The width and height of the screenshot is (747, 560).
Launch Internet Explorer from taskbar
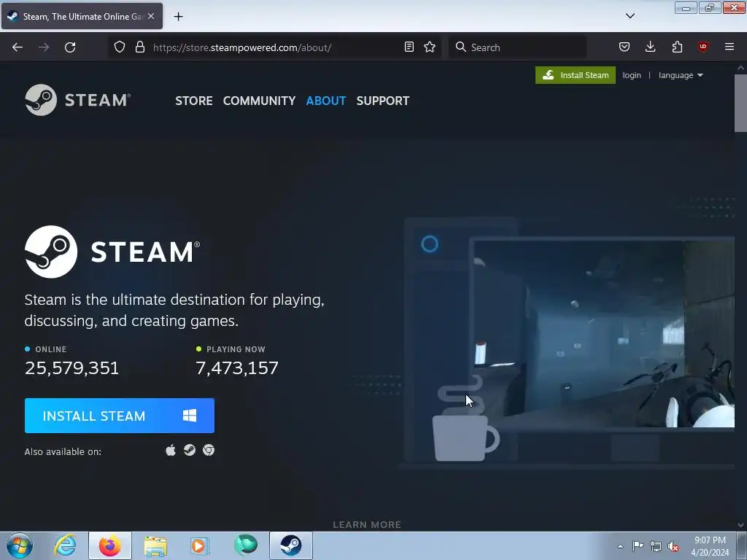click(65, 545)
